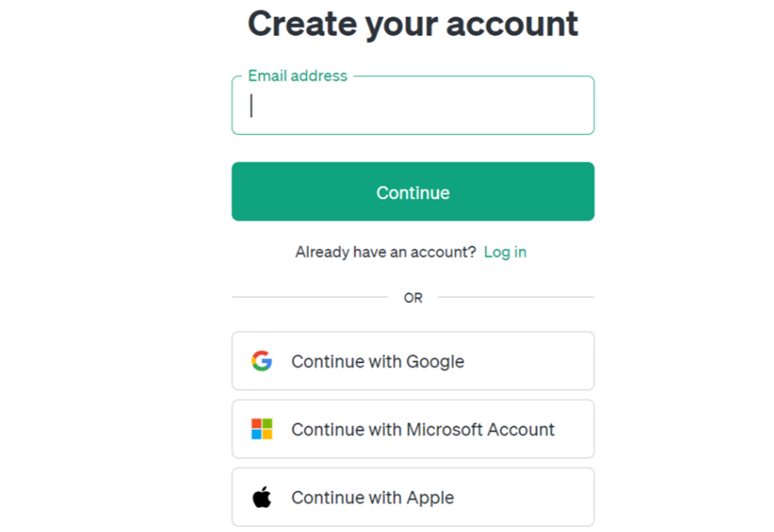This screenshot has height=532, width=774.
Task: Click the floating 'Email address' label
Action: [x=297, y=76]
